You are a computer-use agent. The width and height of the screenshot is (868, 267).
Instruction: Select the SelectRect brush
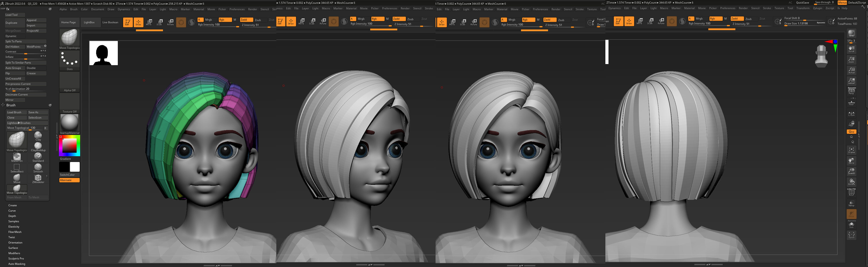[x=17, y=168]
